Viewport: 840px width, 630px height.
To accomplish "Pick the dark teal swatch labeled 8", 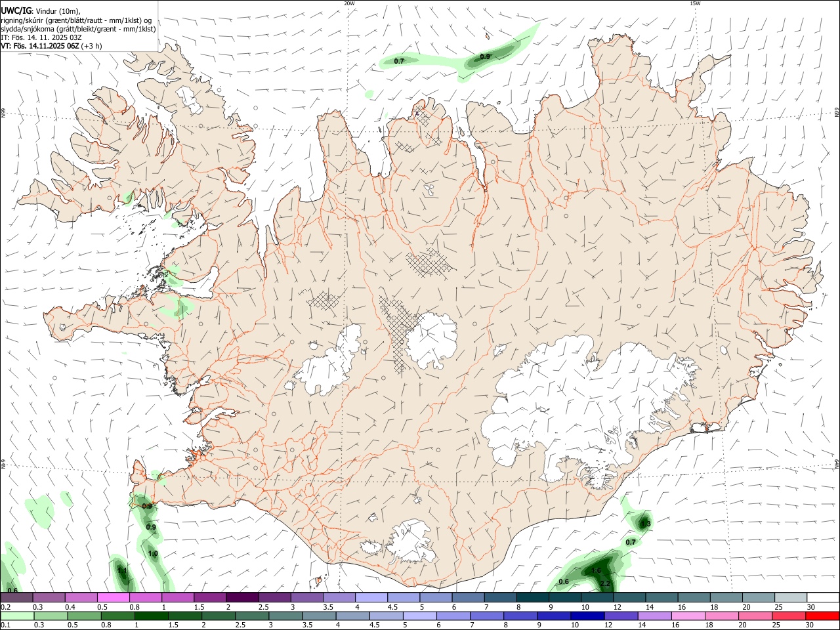I will coord(532,597).
